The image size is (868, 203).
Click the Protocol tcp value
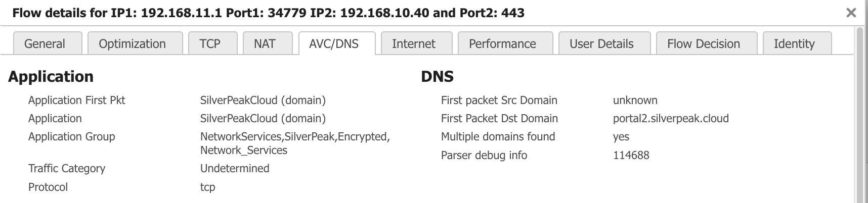[x=208, y=187]
